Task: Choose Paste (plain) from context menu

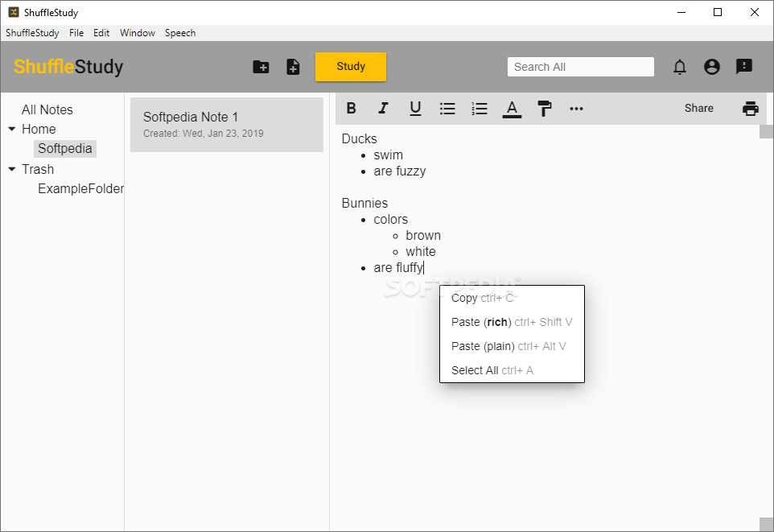Action: pos(512,346)
